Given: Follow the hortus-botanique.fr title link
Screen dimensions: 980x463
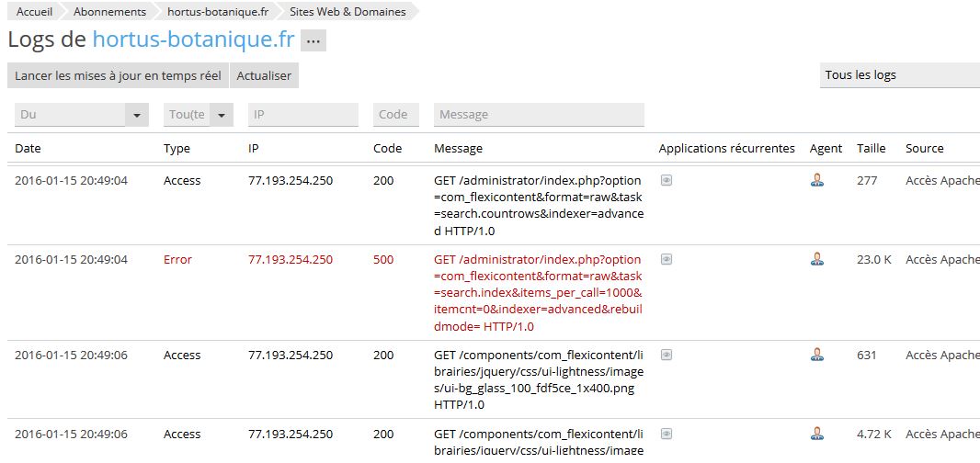Looking at the screenshot, I should click(193, 40).
